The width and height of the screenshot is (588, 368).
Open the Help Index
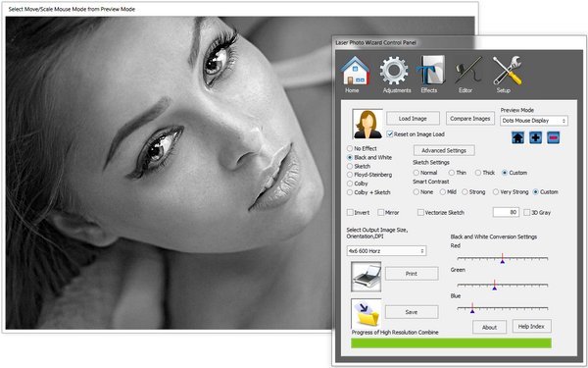(531, 327)
